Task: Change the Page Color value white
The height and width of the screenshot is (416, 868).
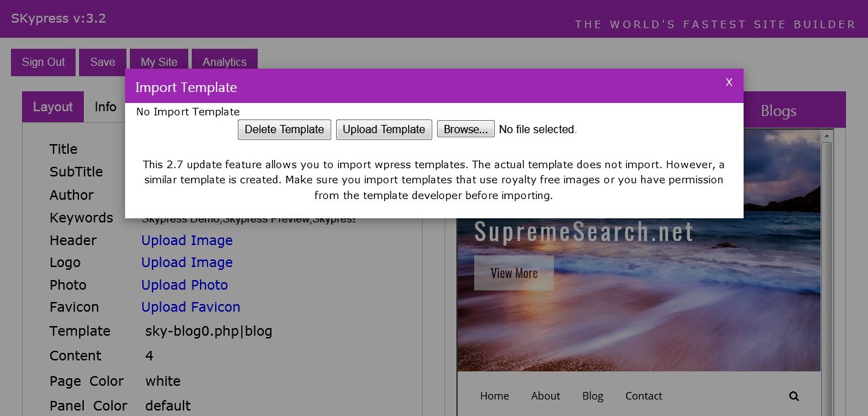Action: [x=163, y=381]
